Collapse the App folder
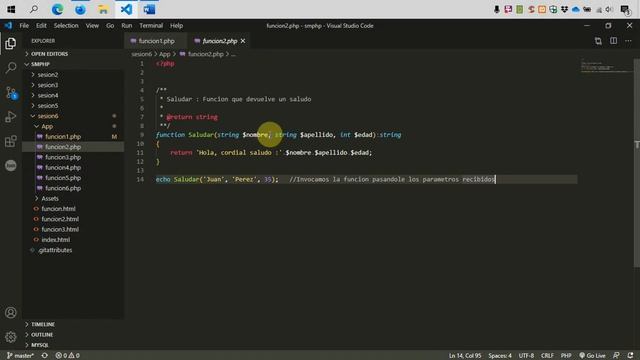 (x=73, y=126)
